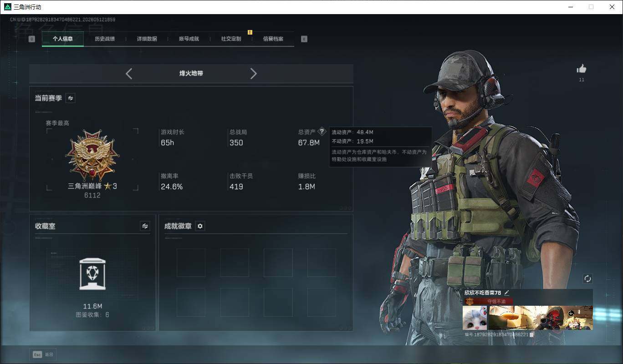The width and height of the screenshot is (623, 364).
Task: Open the 账号成就 tab
Action: [x=189, y=39]
